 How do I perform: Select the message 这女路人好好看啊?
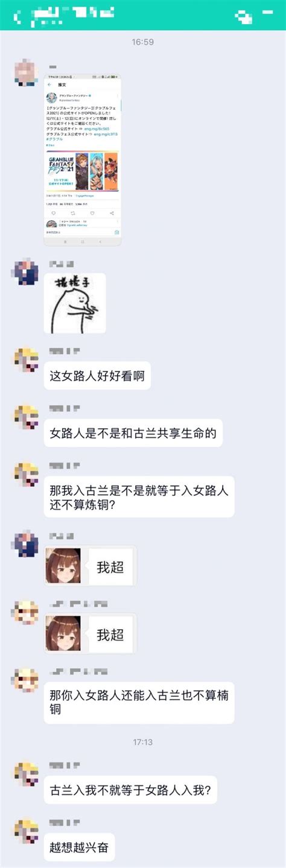[97, 376]
